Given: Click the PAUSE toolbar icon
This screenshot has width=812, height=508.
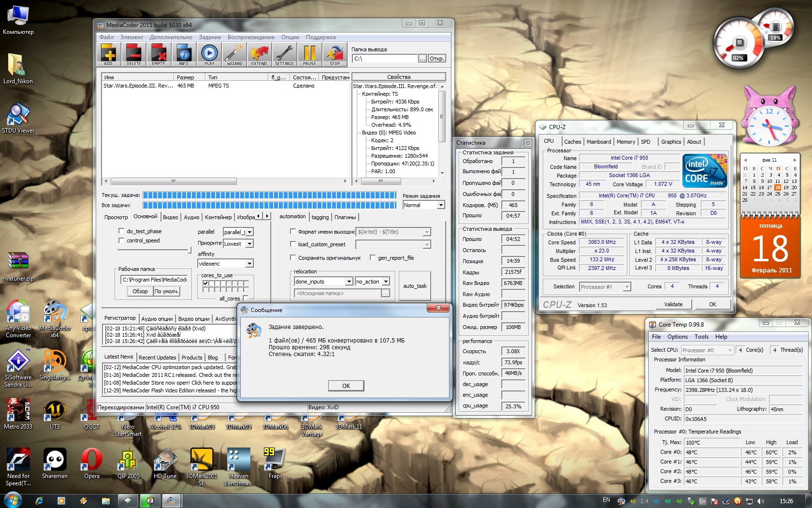Looking at the screenshot, I should click(309, 55).
